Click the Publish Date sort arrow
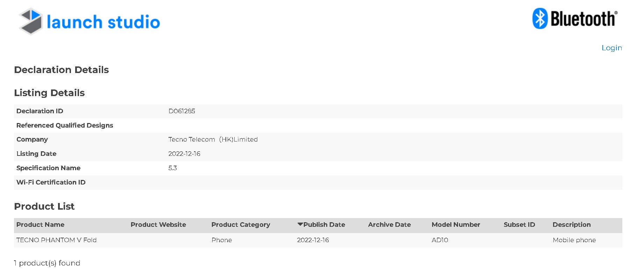The image size is (644, 275). click(300, 224)
